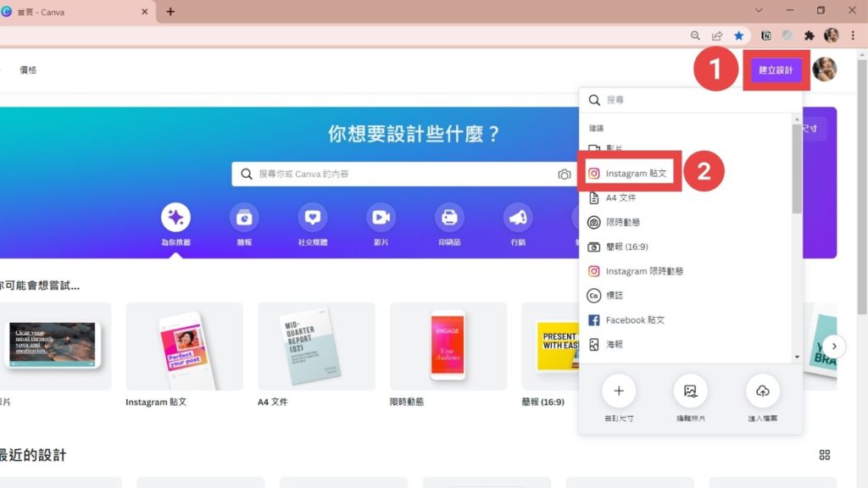Select the 行銷 megaphone icon
This screenshot has width=868, height=488.
[518, 218]
